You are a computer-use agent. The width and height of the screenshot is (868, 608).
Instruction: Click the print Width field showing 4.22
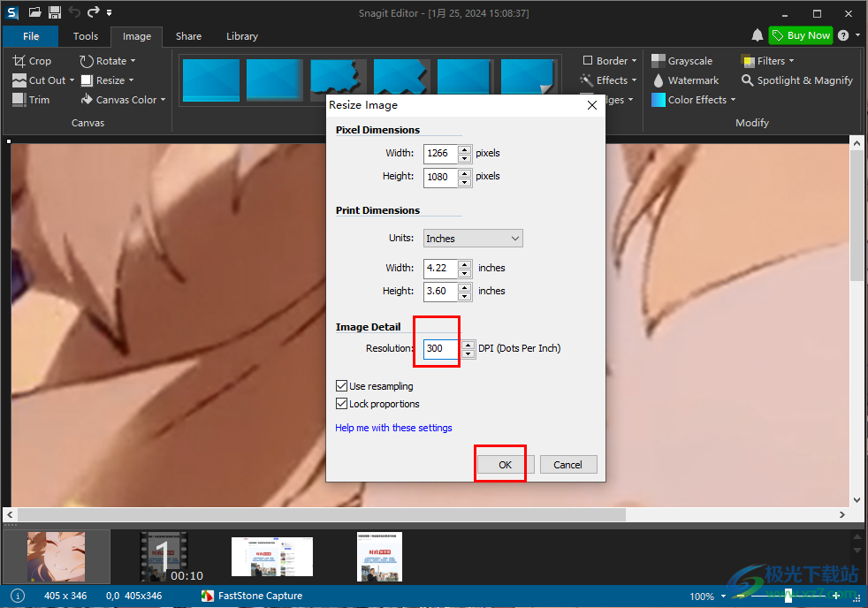coord(441,269)
